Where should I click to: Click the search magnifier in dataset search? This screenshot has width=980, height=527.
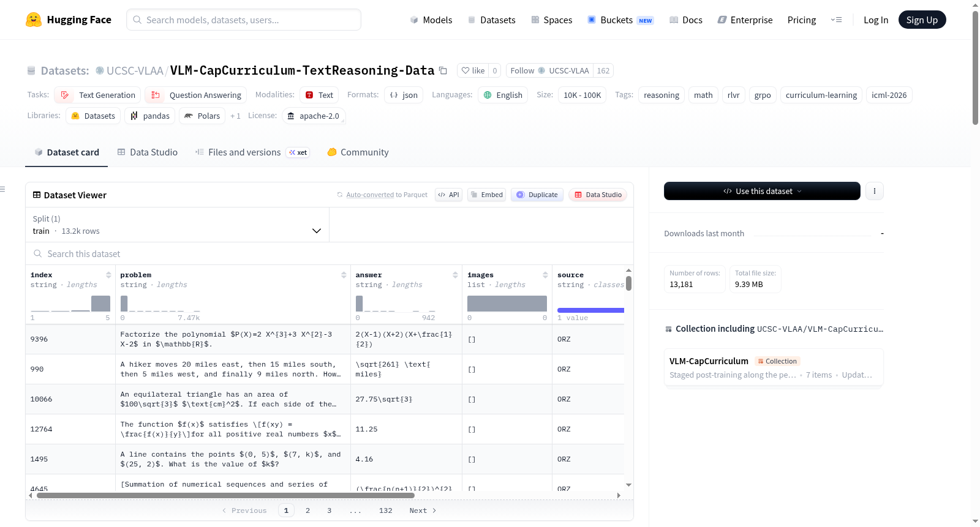(38, 254)
